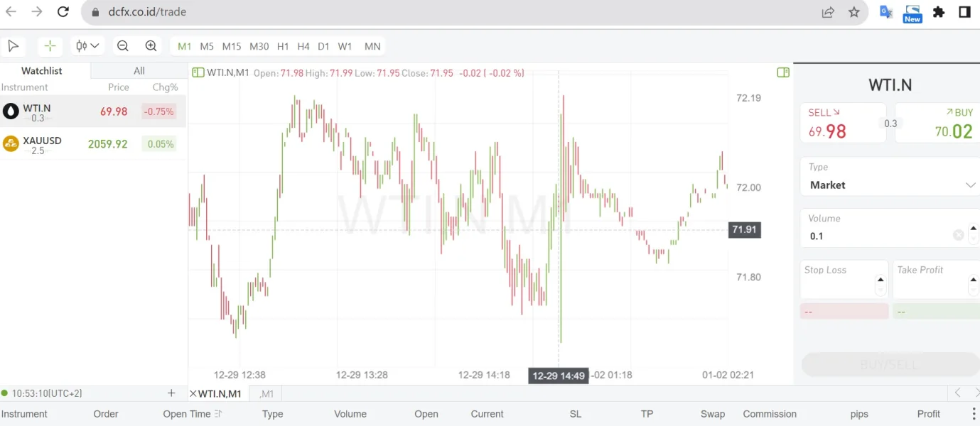
Task: Select the arrow cursor tool
Action: (13, 46)
